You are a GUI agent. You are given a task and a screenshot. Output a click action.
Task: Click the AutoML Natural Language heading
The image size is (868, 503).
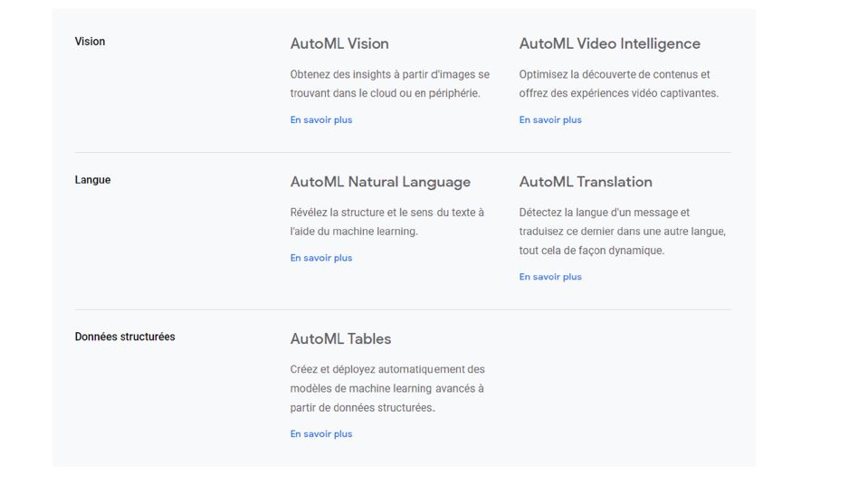(x=380, y=182)
